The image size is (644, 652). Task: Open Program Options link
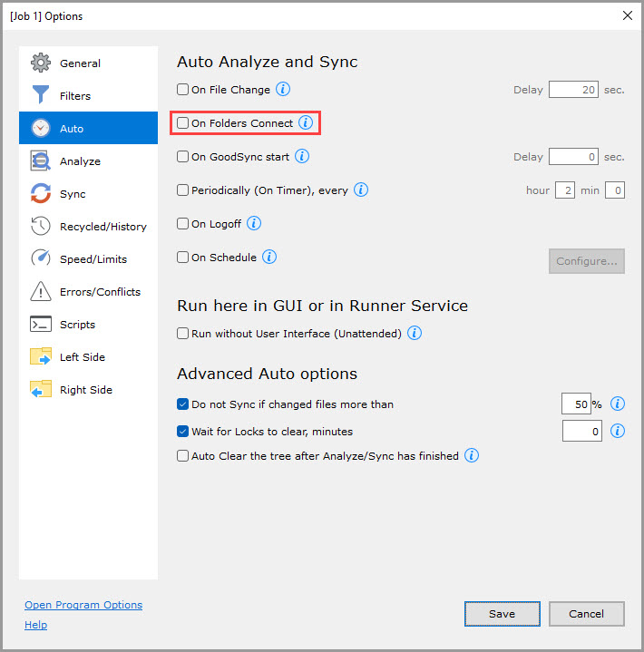coord(83,605)
